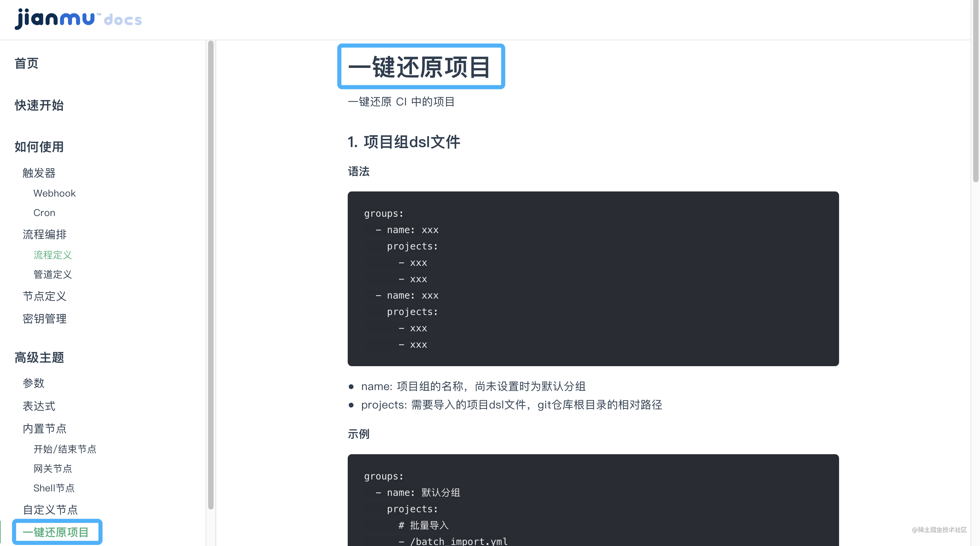This screenshot has width=980, height=546.
Task: Go to the Cron page
Action: click(x=44, y=213)
